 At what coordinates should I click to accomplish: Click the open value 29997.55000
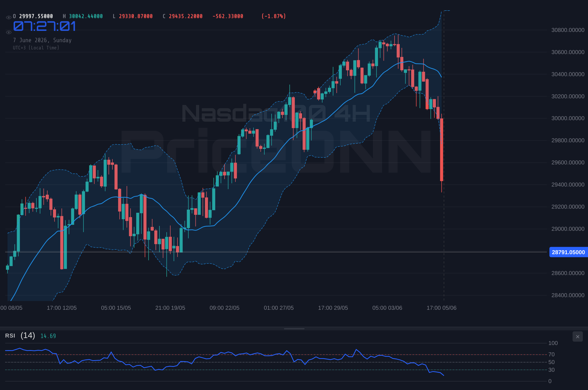(x=36, y=16)
